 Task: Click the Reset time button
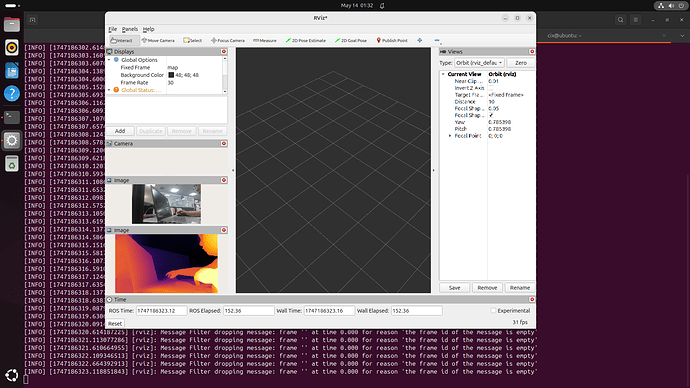[115, 323]
